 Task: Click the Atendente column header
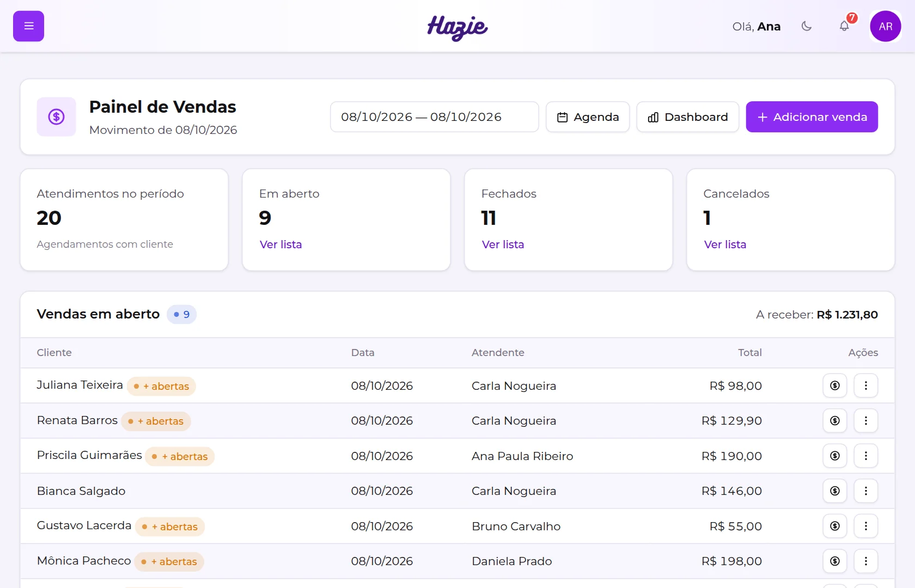tap(498, 352)
